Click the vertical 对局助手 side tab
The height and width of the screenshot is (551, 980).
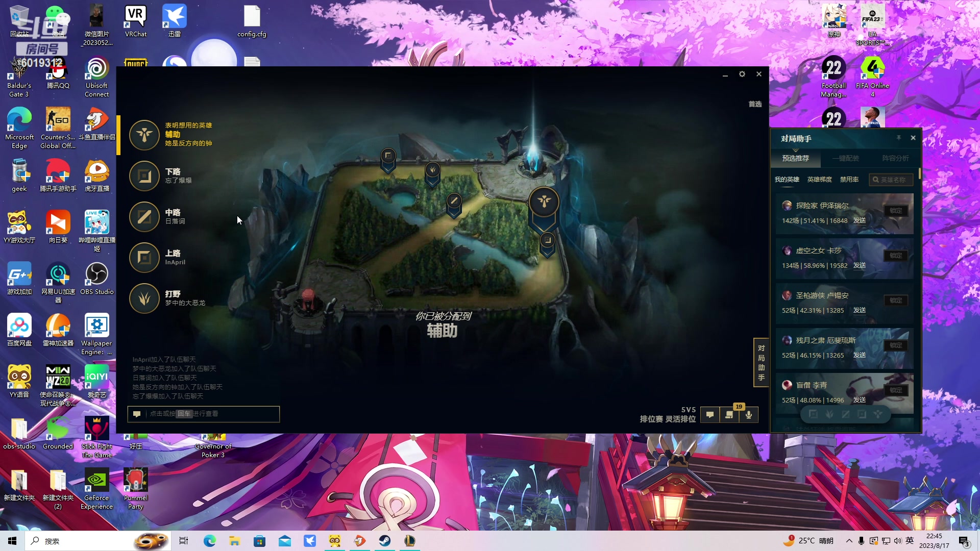click(761, 363)
